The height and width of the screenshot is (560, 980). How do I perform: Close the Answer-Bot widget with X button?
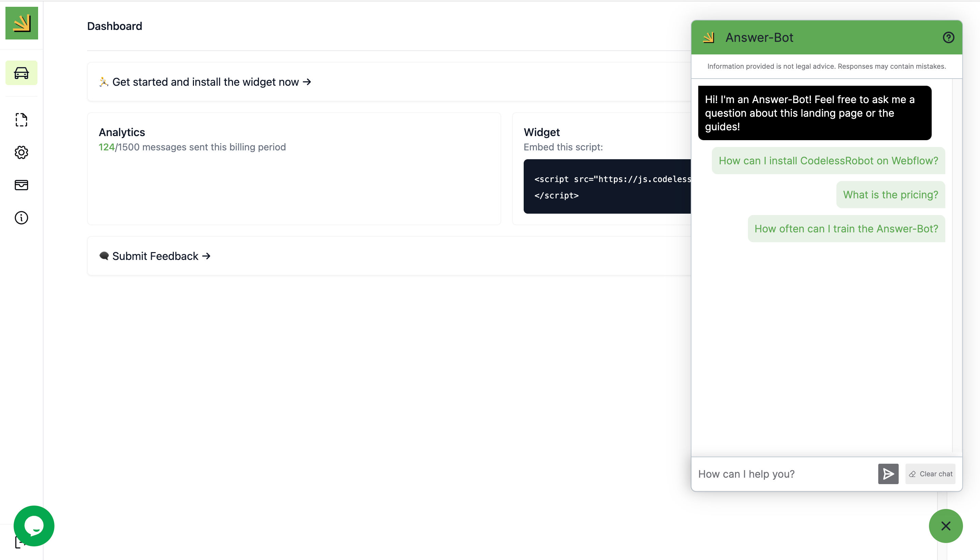click(x=946, y=526)
